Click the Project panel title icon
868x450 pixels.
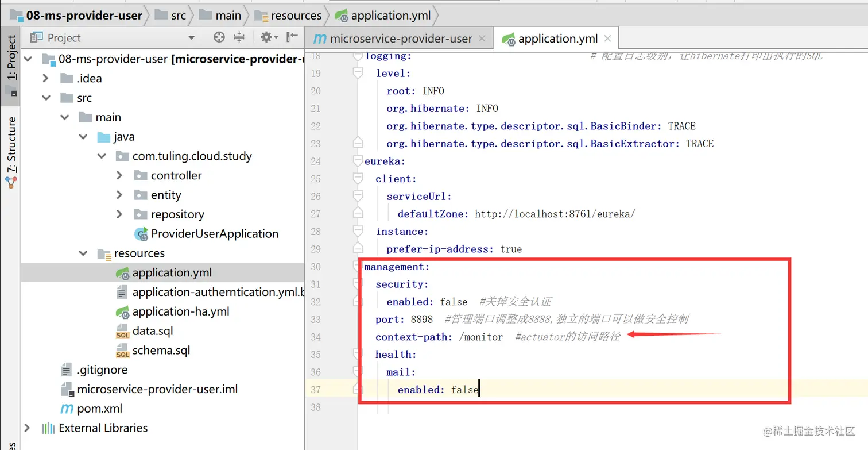click(x=36, y=37)
